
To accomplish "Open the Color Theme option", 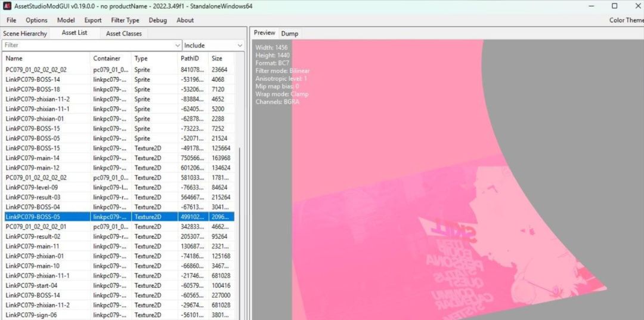I will (626, 20).
